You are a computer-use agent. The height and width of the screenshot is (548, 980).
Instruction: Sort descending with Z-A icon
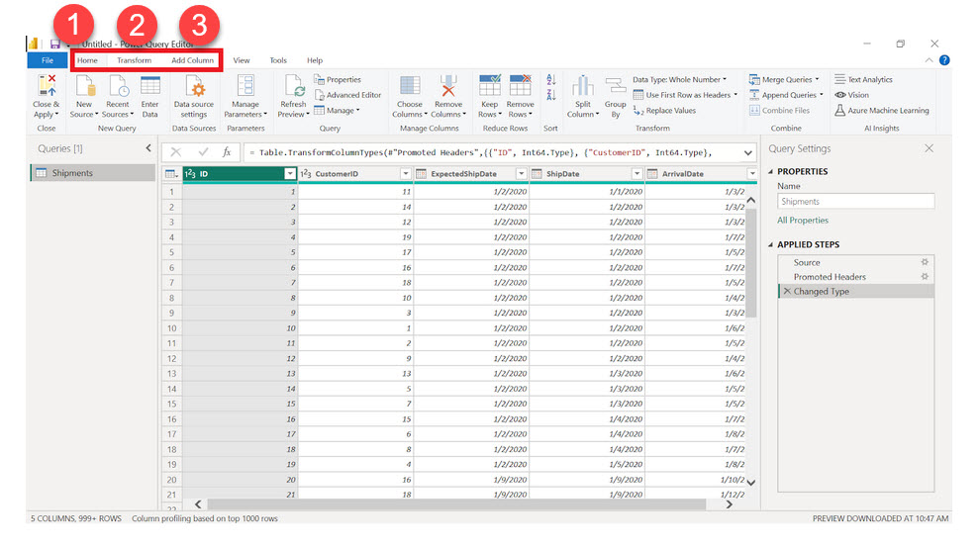550,95
